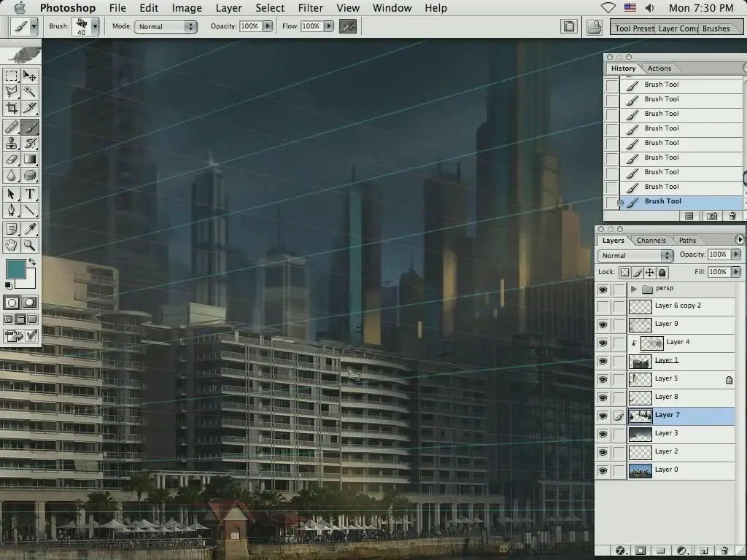Select the Line tool
The image size is (747, 560).
(29, 210)
